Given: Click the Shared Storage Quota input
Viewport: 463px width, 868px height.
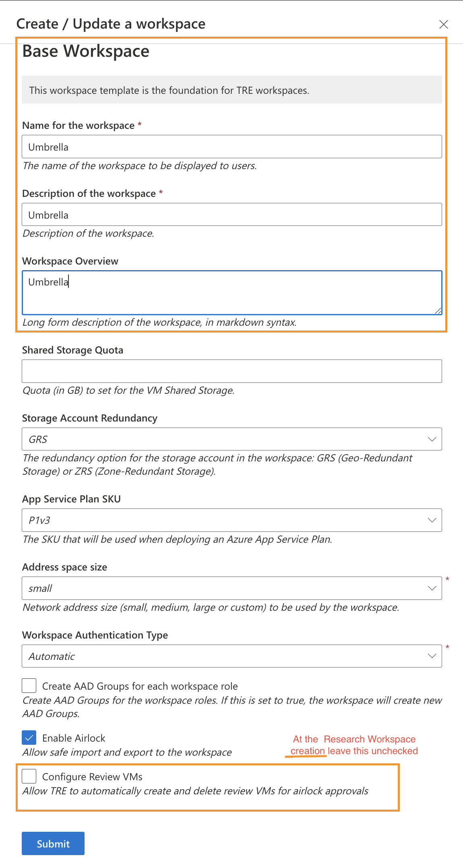Looking at the screenshot, I should 231,371.
